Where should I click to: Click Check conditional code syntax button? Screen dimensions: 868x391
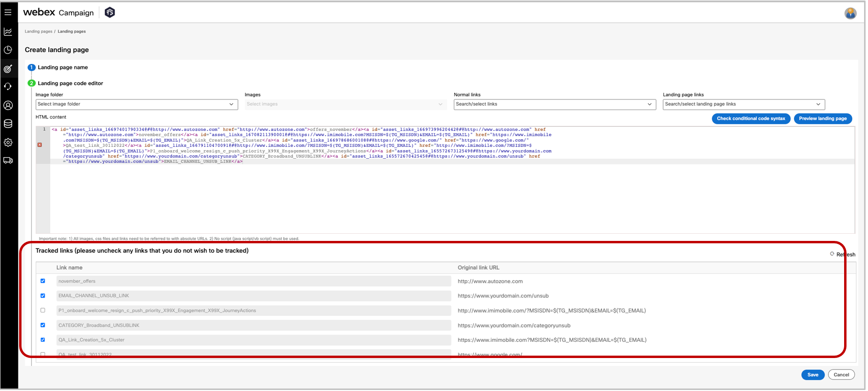(x=751, y=119)
